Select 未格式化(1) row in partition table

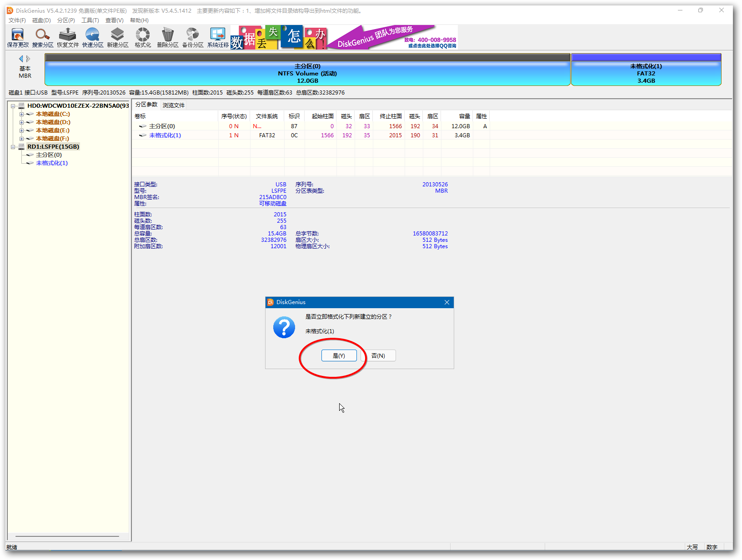311,135
